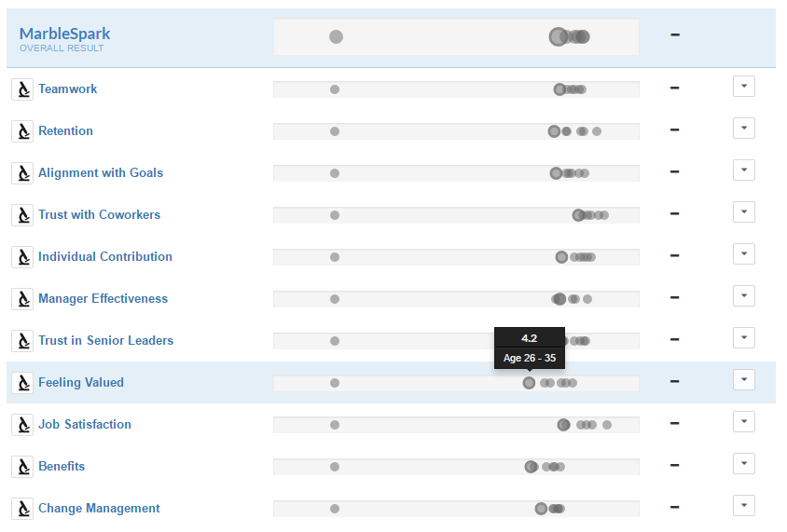Expand the Retention row dropdown
Screen dimensions: 787x532
tap(744, 129)
